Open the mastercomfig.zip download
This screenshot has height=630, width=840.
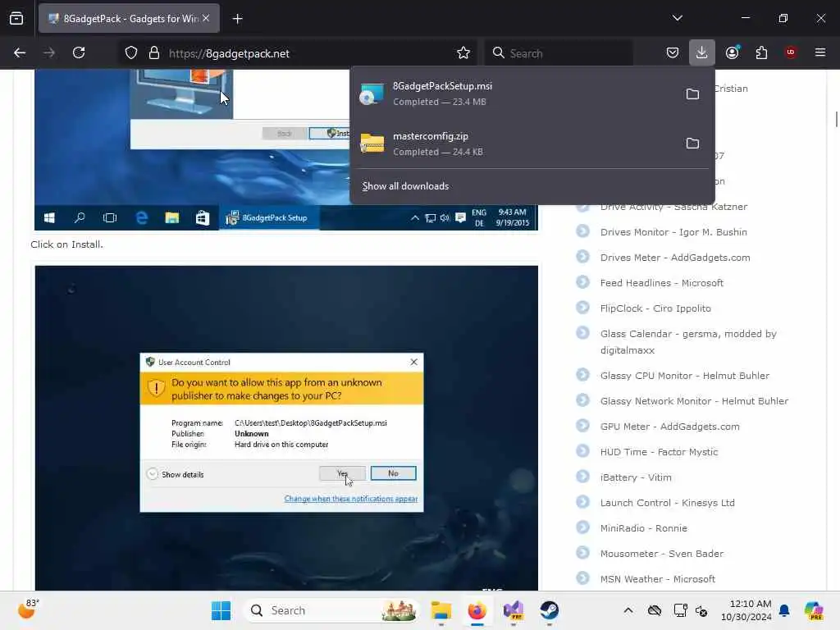(514, 144)
